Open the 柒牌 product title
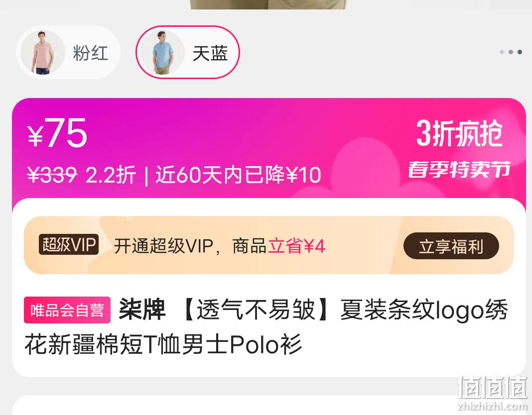 (266, 326)
